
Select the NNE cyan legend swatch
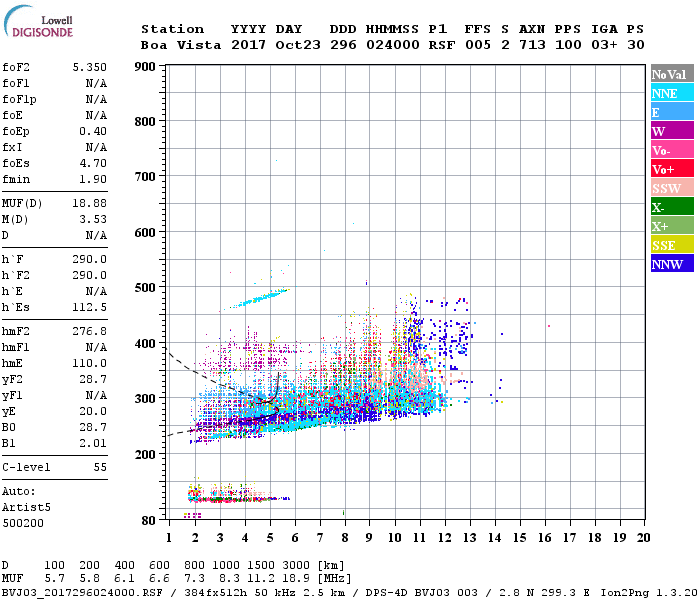click(672, 93)
